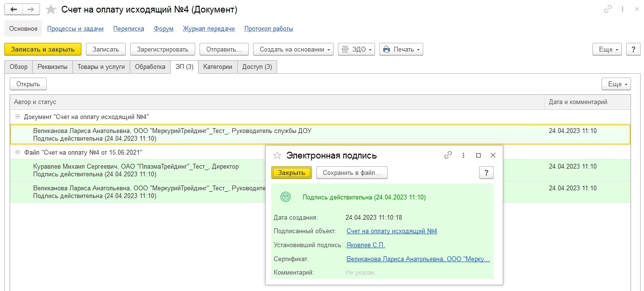Copy link icon in the signature dialog

448,155
